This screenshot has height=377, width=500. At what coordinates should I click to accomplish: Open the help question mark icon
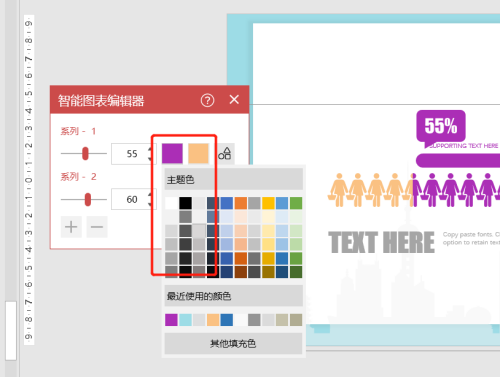[207, 100]
